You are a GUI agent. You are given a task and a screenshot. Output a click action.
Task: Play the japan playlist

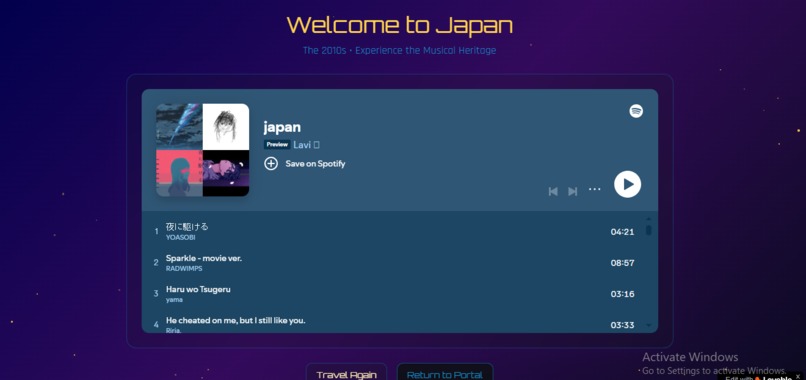click(627, 184)
